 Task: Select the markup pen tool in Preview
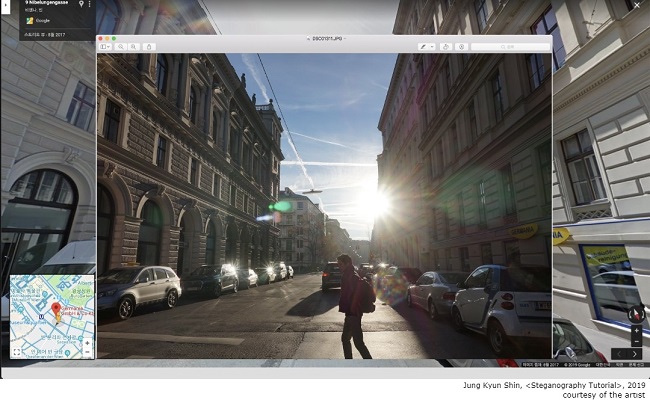(422, 46)
